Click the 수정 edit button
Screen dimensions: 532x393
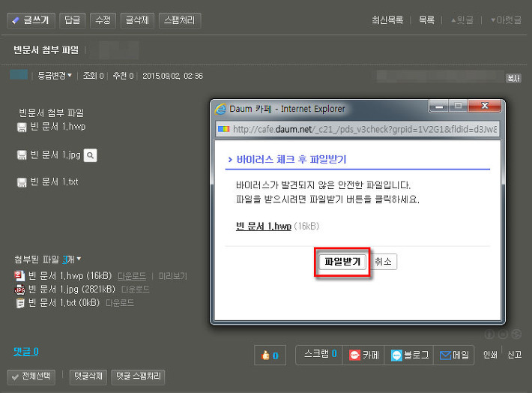(x=103, y=20)
